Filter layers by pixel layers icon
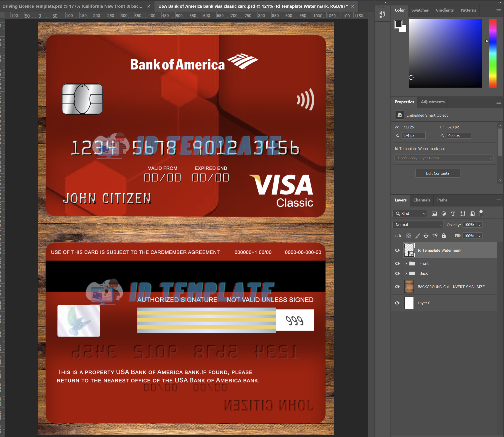The width and height of the screenshot is (504, 437). (434, 214)
